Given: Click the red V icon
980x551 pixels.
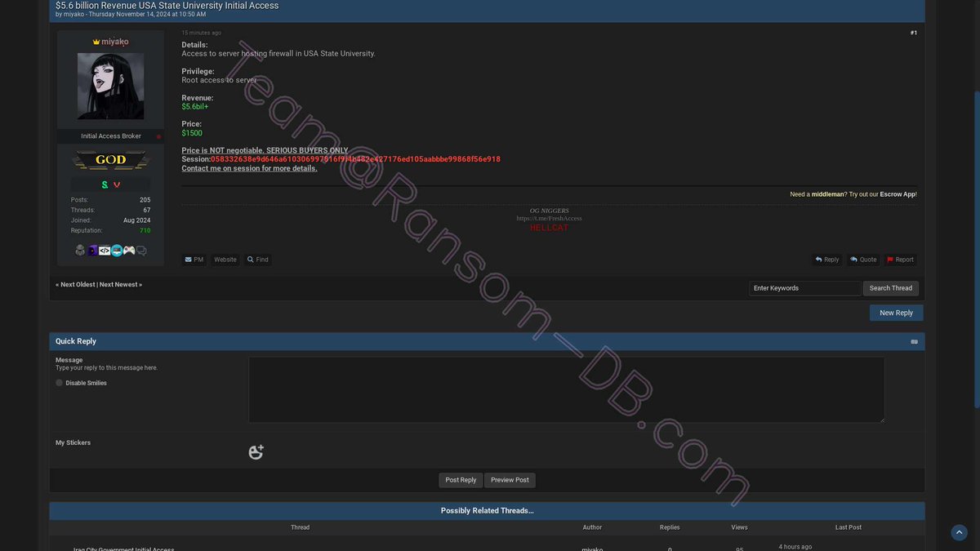Looking at the screenshot, I should 117,184.
